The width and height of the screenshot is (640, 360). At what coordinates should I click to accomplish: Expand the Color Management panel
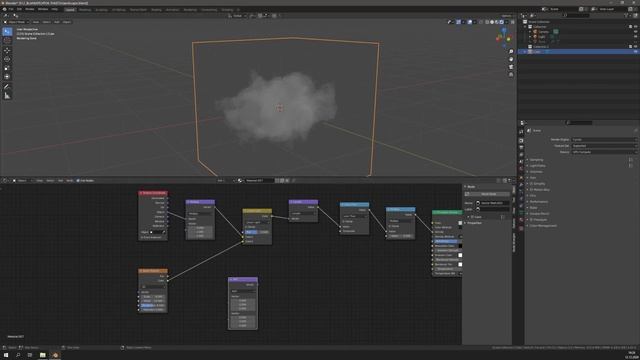pos(542,226)
